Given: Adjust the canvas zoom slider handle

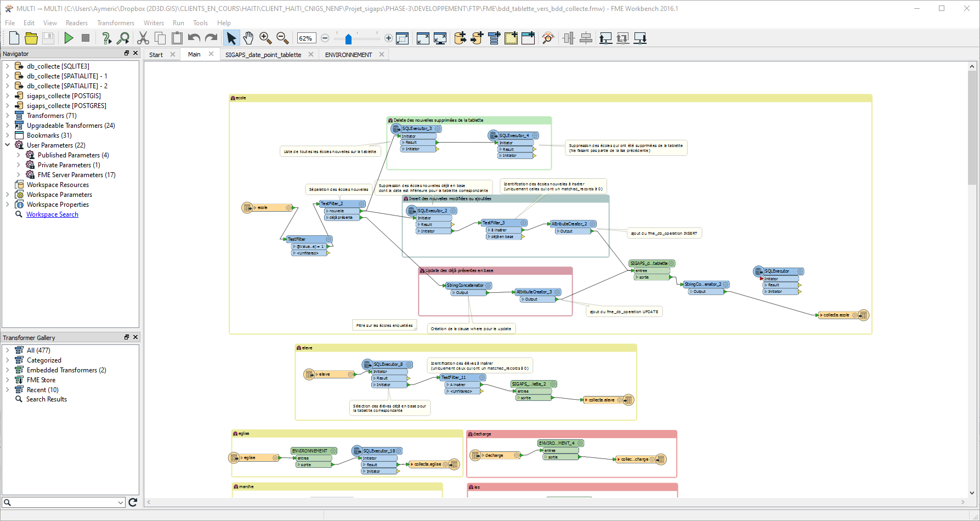Looking at the screenshot, I should (348, 38).
